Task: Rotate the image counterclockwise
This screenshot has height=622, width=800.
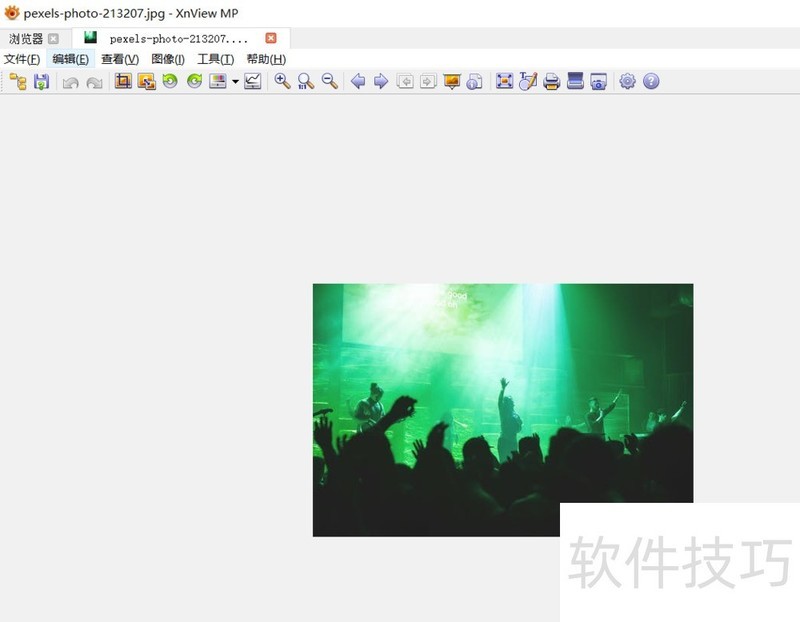Action: [168, 82]
